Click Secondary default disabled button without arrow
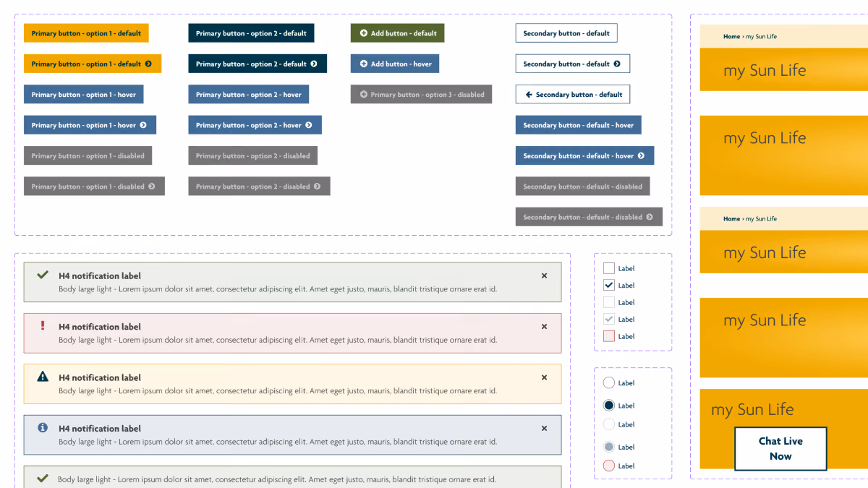 pyautogui.click(x=582, y=187)
